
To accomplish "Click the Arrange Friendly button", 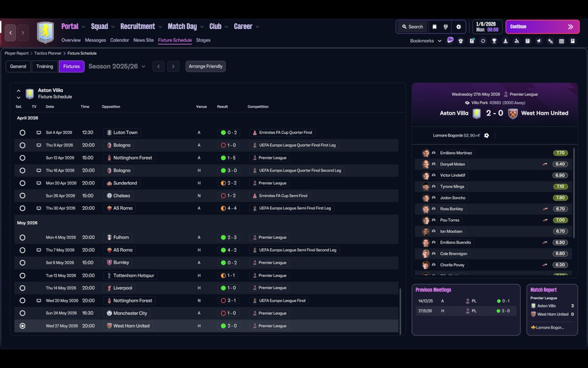I will (205, 67).
